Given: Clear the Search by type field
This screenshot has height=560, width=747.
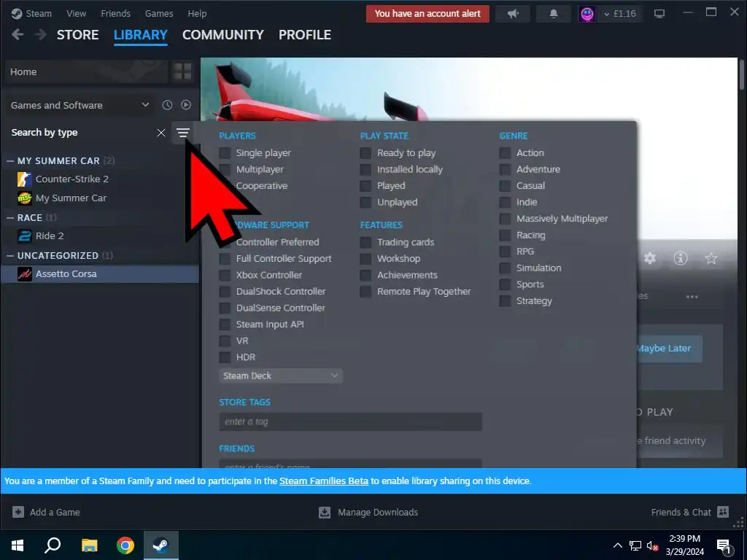Looking at the screenshot, I should click(161, 133).
